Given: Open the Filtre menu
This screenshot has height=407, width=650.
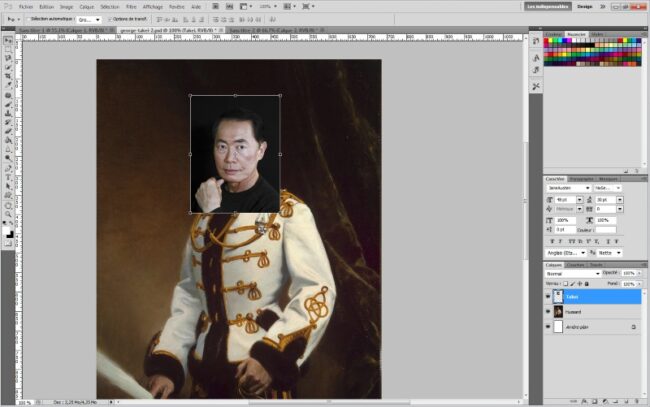Looking at the screenshot, I should point(132,6).
